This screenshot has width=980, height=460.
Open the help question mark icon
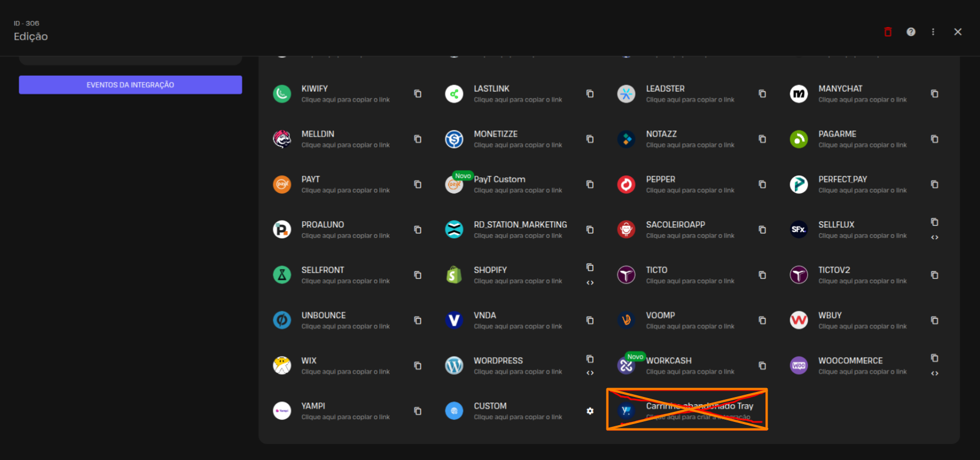pos(911,32)
